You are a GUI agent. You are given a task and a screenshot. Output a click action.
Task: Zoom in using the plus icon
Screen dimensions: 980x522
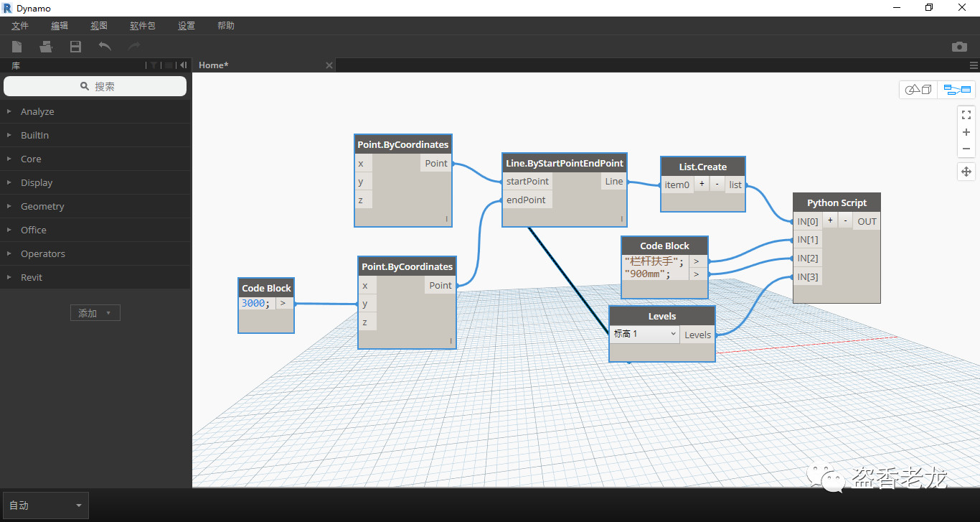click(966, 132)
